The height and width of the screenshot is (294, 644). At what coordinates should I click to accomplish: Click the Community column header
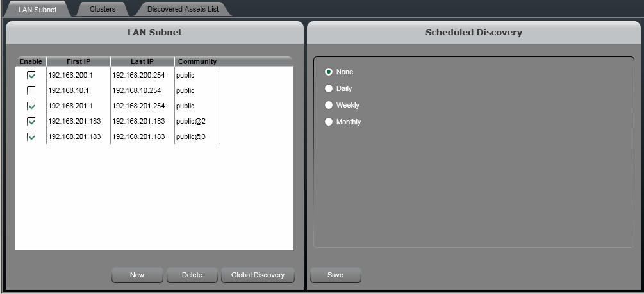tap(197, 61)
